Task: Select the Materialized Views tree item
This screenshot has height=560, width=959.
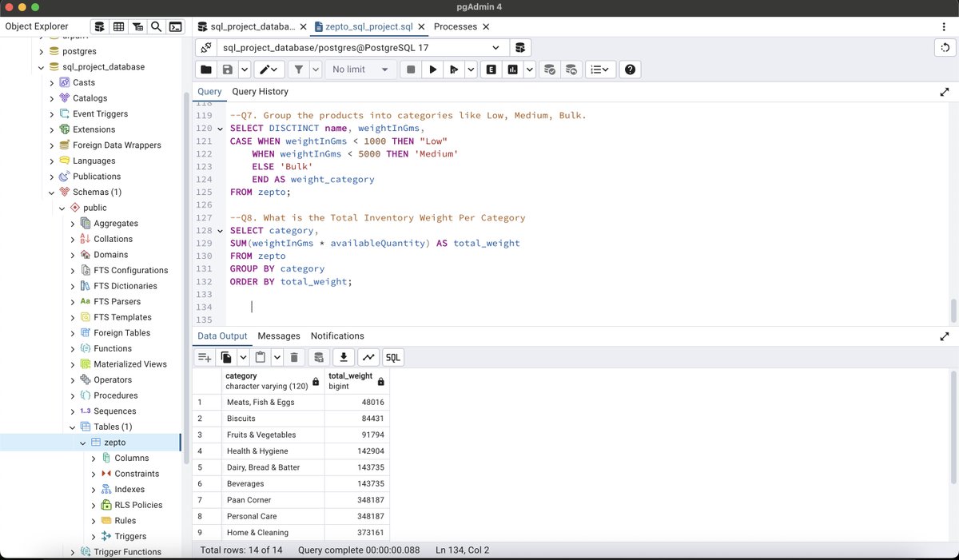Action: tap(130, 364)
